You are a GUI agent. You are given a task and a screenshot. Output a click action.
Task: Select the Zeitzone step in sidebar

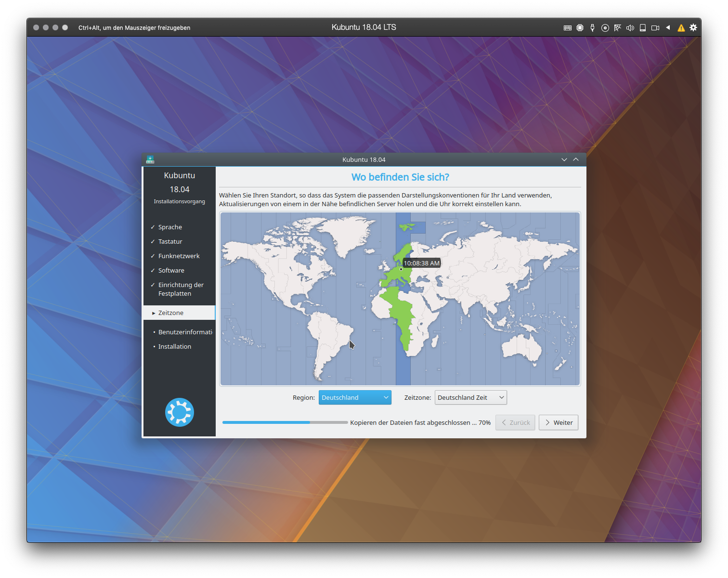179,313
